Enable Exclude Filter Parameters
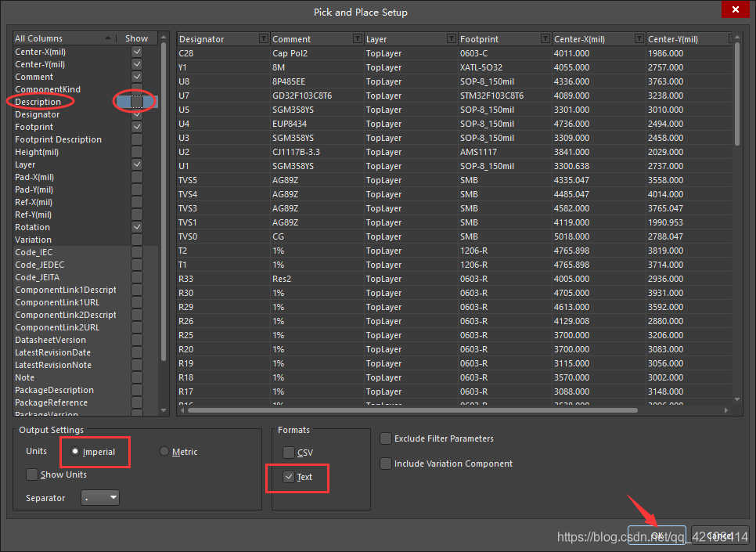 (385, 438)
